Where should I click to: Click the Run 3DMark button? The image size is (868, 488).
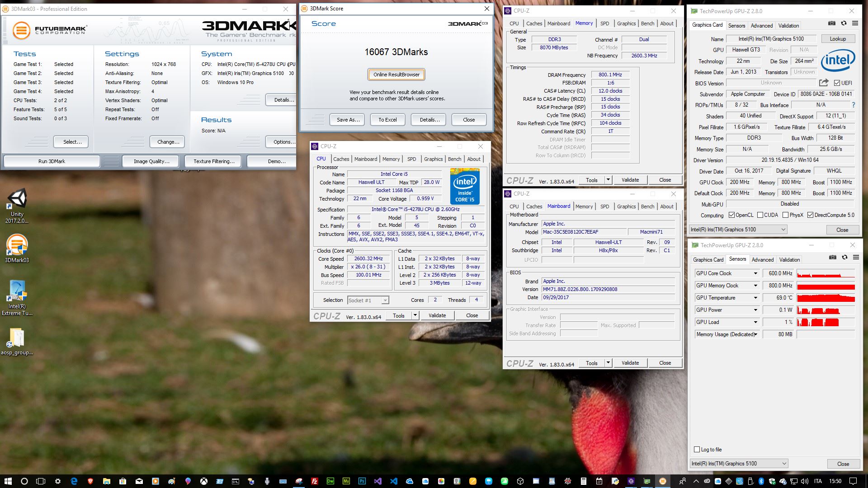pyautogui.click(x=52, y=161)
